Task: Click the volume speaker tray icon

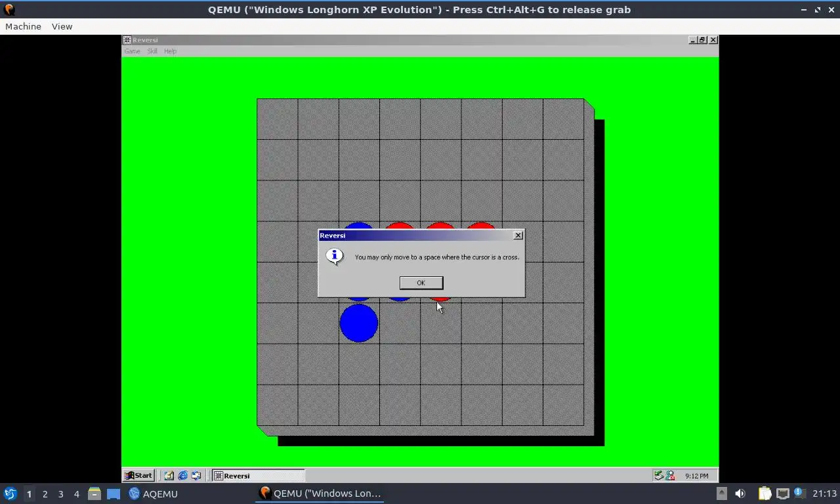Action: (x=740, y=493)
